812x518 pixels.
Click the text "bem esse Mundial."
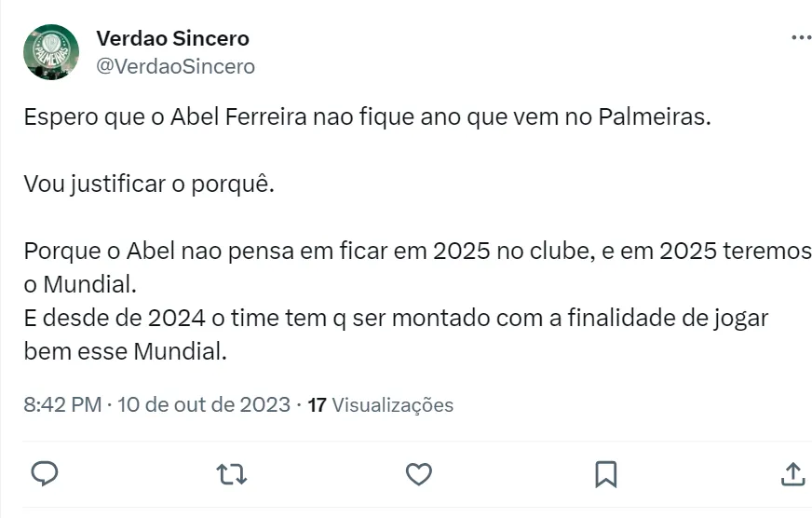click(126, 352)
